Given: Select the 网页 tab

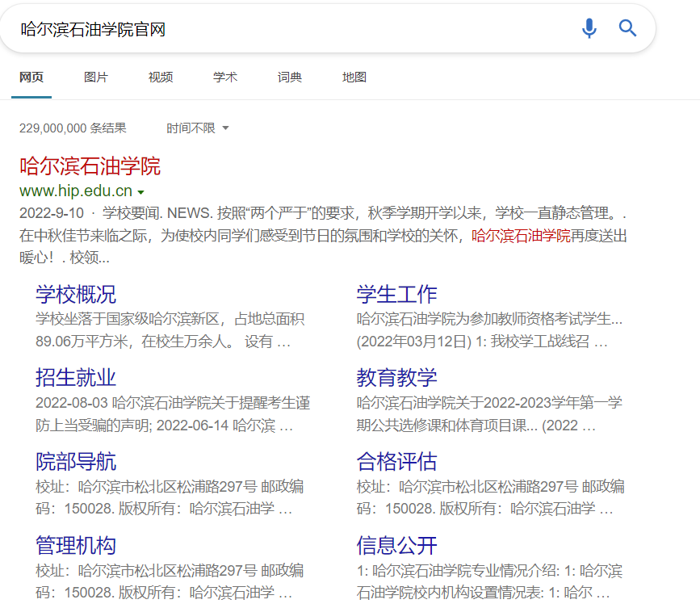Looking at the screenshot, I should click(31, 78).
